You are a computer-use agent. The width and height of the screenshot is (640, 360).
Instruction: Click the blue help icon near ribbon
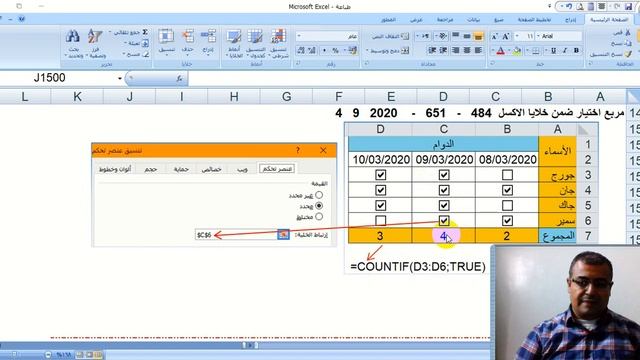tap(22, 19)
